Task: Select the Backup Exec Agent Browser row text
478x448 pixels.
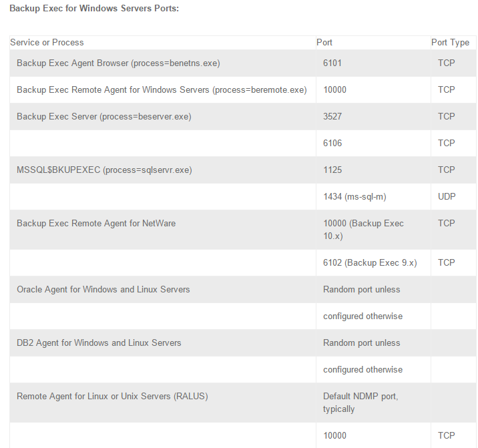Action: tap(118, 63)
